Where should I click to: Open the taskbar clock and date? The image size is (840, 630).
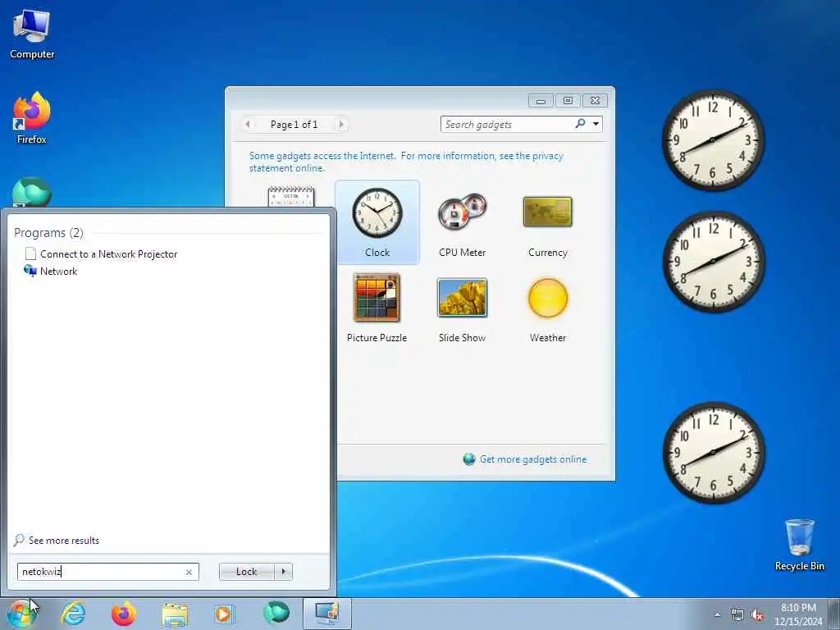point(798,614)
